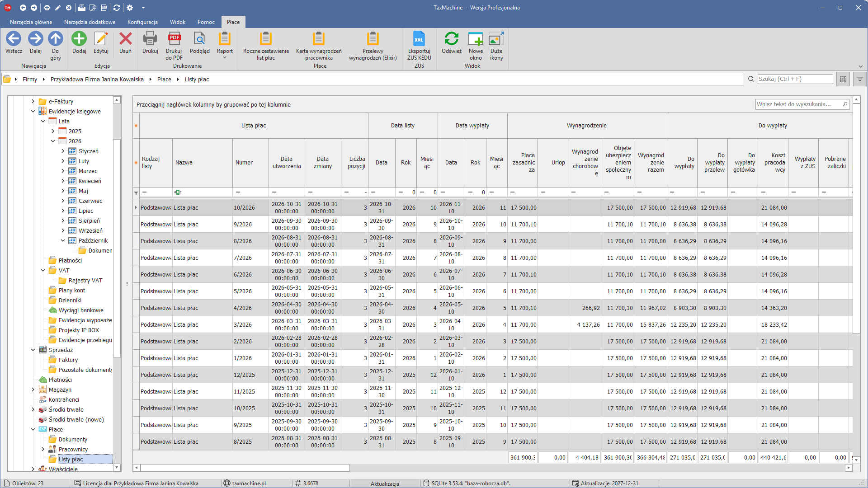Expand the Magazyn tree node

33,389
